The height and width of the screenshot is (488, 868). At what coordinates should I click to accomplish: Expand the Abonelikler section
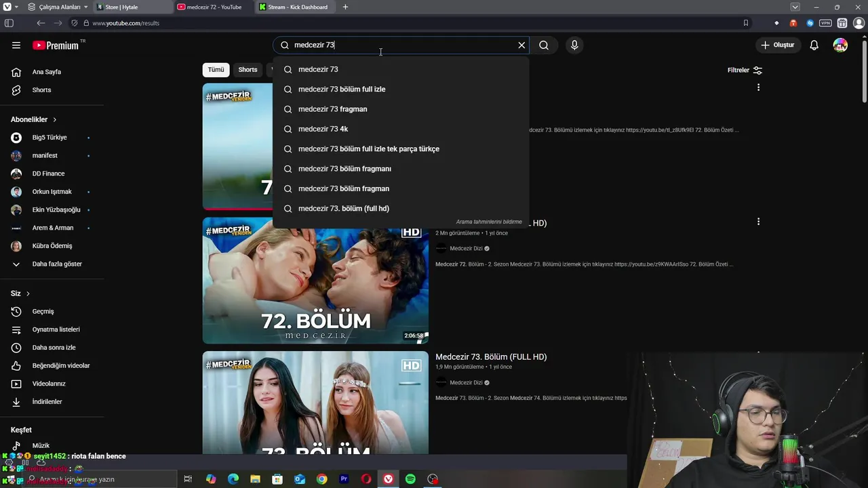[34, 119]
